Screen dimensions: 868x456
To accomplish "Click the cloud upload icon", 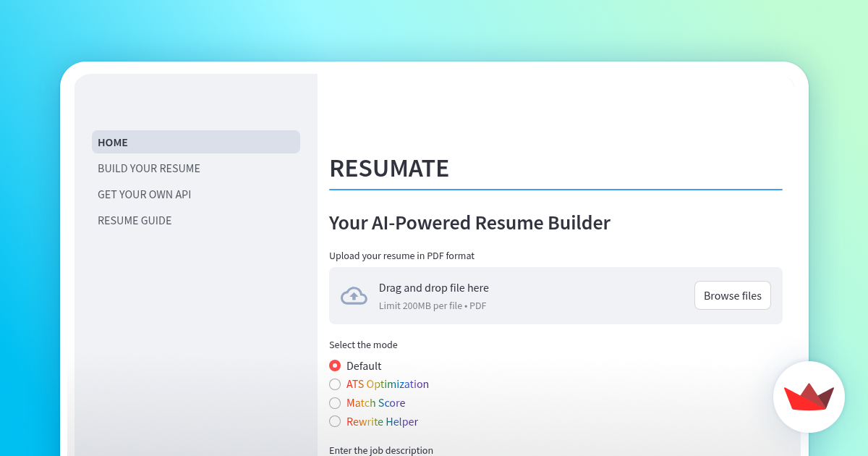I will pos(354,295).
